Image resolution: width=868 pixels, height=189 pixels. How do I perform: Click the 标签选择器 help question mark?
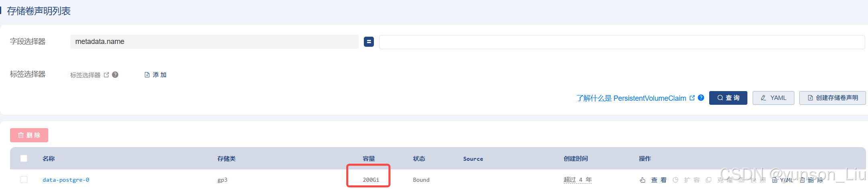(x=115, y=75)
